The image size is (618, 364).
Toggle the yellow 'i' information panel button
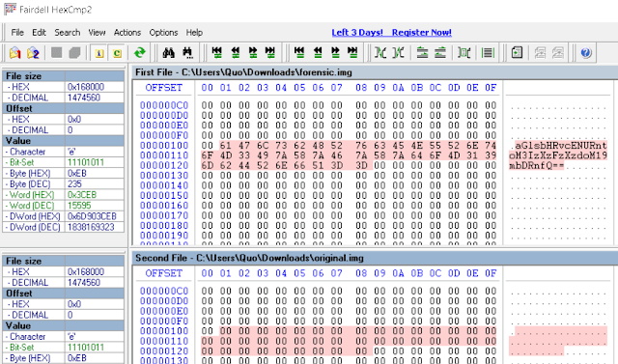(x=99, y=53)
